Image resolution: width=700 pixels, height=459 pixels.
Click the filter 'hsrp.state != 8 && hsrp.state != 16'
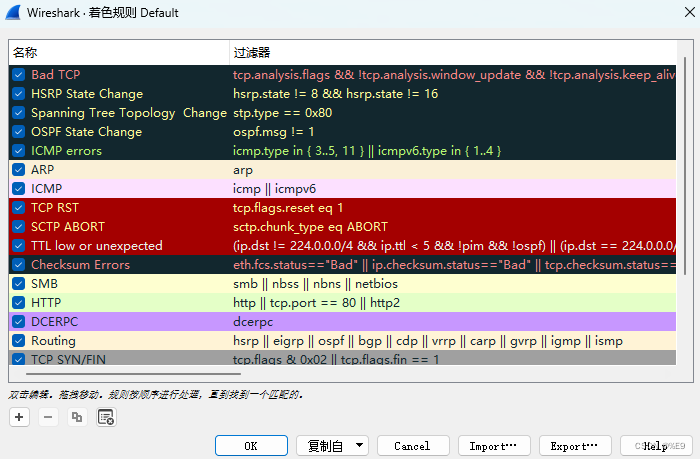click(x=335, y=94)
